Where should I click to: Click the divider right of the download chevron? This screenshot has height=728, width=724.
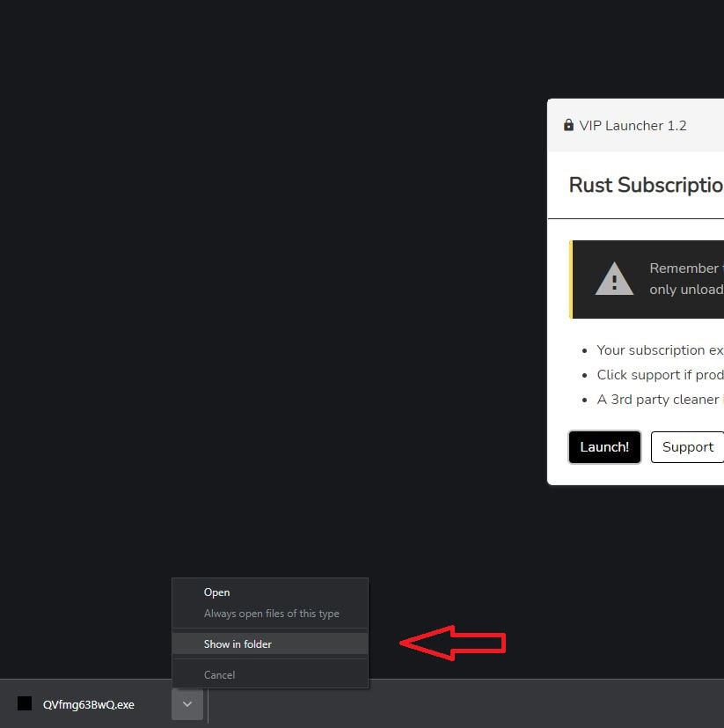tap(208, 704)
